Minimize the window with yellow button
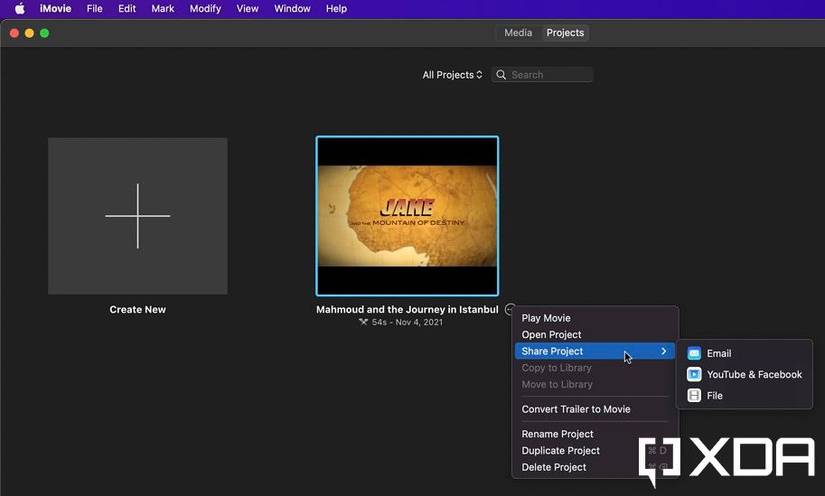825x496 pixels. click(x=29, y=33)
